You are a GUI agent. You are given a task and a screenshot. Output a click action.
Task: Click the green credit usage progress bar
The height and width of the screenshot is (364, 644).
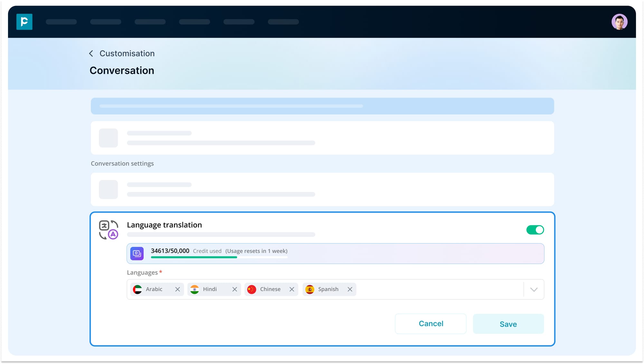click(194, 257)
